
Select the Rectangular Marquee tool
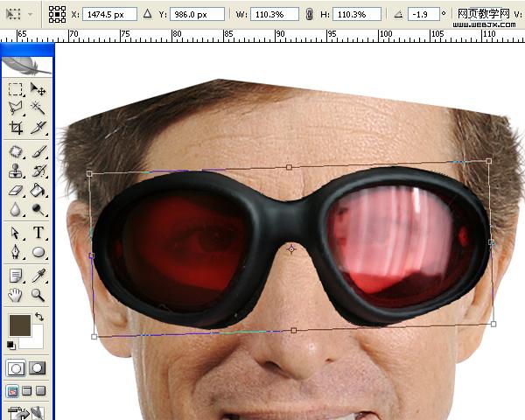(16, 89)
